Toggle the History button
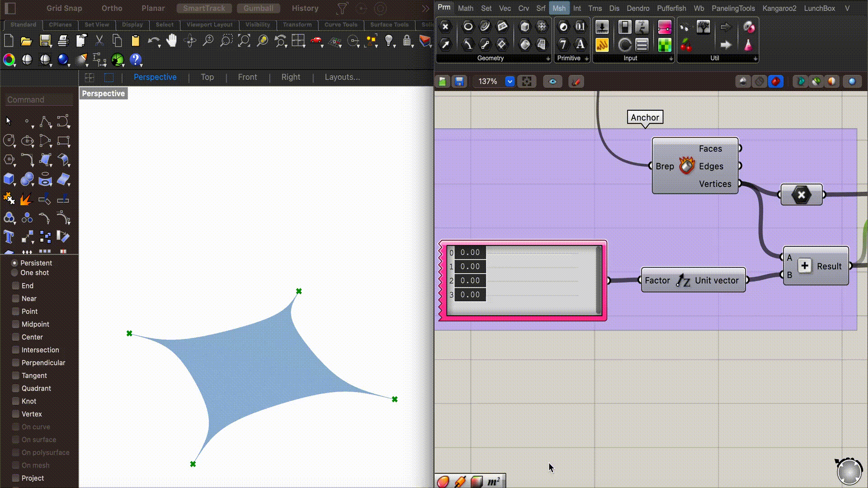The width and height of the screenshot is (868, 488). click(x=305, y=8)
